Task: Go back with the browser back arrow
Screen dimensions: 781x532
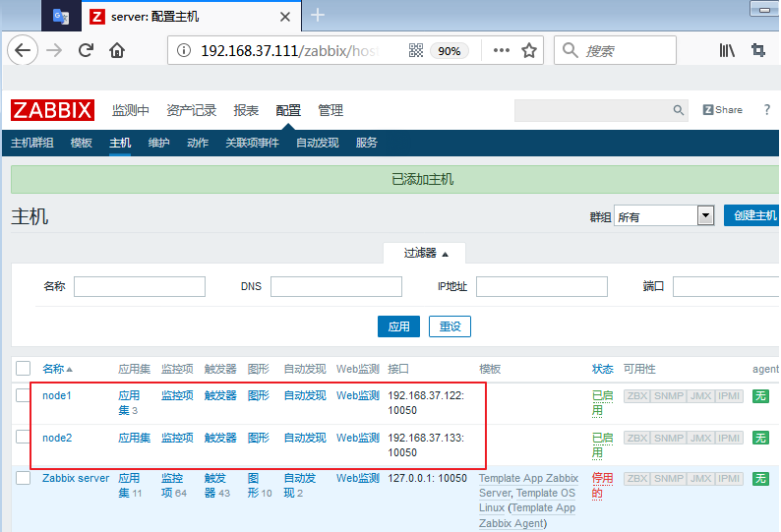Action: coord(23,50)
